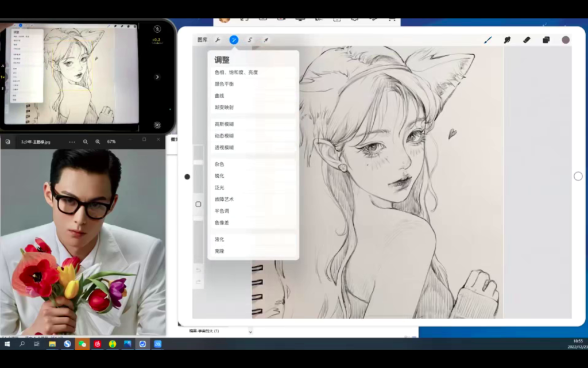
Task: Open the active color swatch
Action: pos(566,40)
